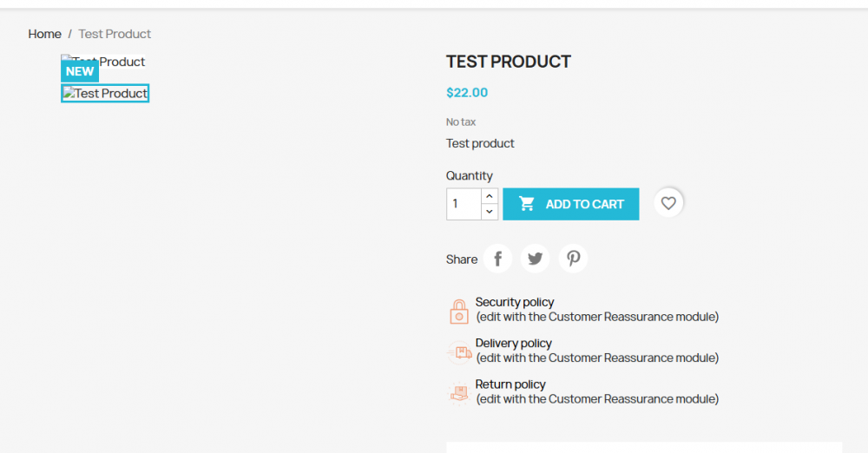Click the Delivery policy text
This screenshot has width=868, height=453.
(x=514, y=344)
